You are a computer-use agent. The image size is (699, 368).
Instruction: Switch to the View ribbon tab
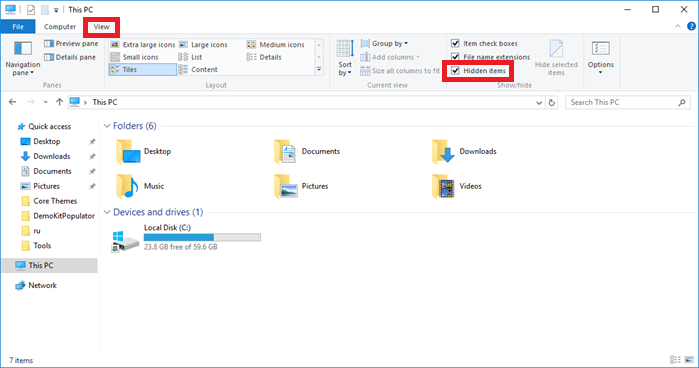pyautogui.click(x=101, y=27)
